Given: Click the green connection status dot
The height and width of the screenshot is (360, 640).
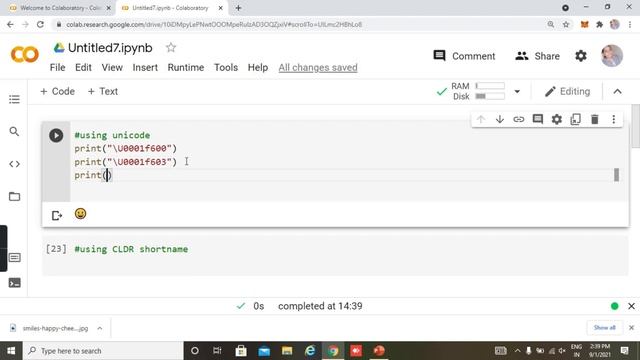Looking at the screenshot, I should click(614, 306).
